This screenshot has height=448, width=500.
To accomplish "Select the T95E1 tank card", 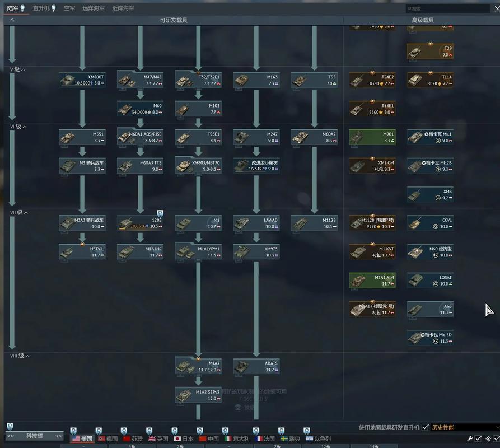I will click(x=198, y=137).
